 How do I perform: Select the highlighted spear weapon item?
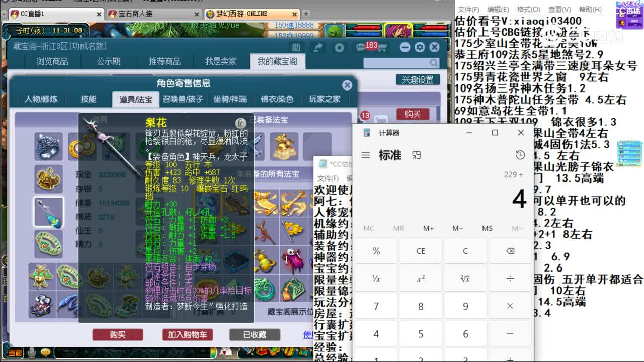[x=48, y=212]
